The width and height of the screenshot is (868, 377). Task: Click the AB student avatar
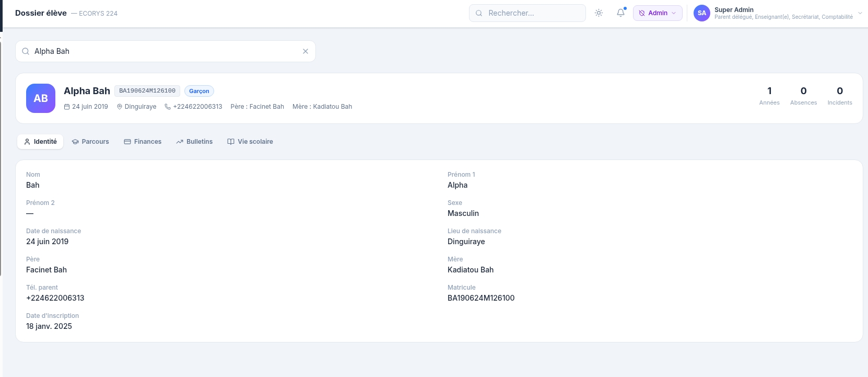point(41,98)
